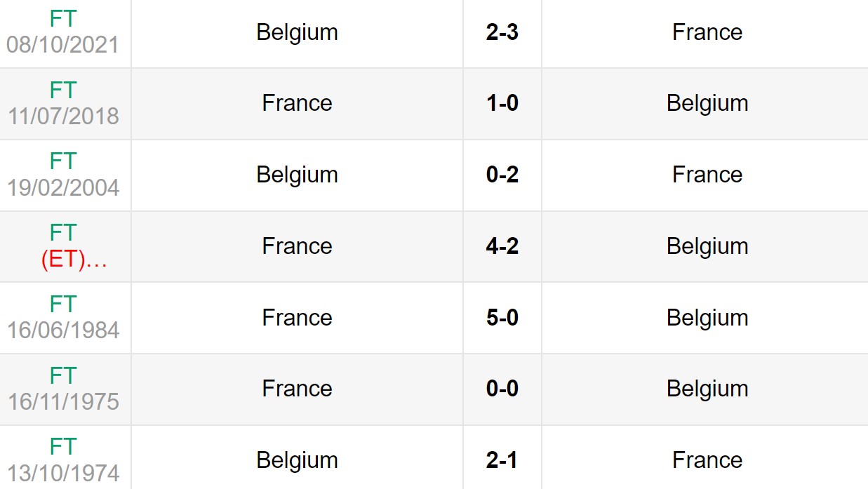Viewport: 868px width, 489px height.
Task: Open away team France in the 2-1 match
Action: tap(707, 460)
